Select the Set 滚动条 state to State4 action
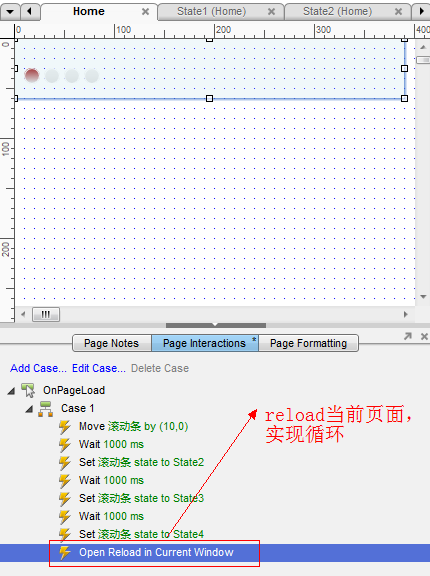Screen dimensions: 430x576 tap(141, 534)
